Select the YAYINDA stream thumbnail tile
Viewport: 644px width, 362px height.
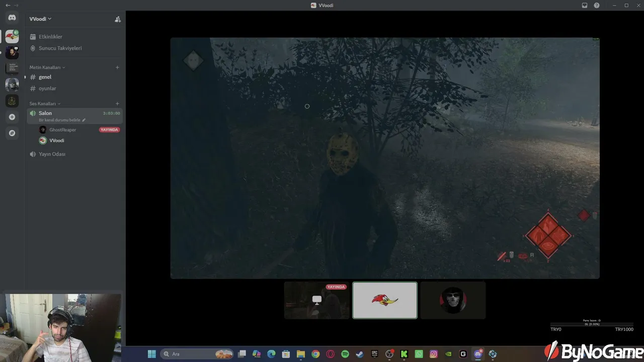(317, 300)
